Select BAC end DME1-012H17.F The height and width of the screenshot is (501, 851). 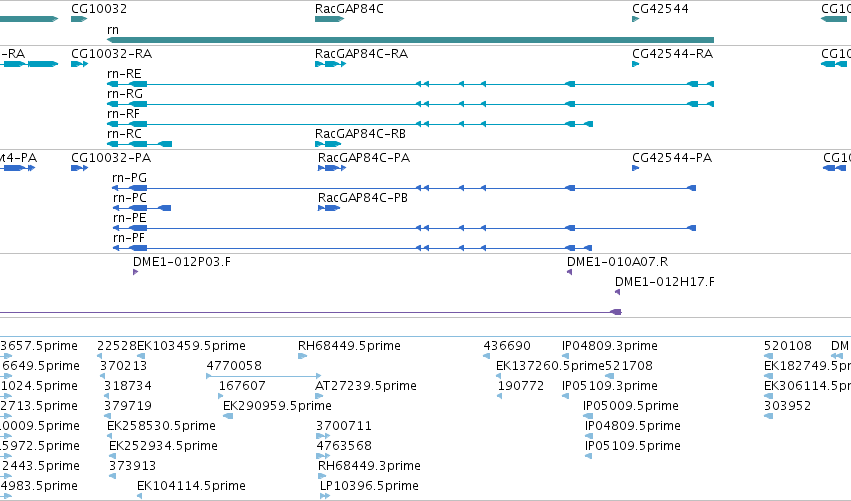[664, 282]
